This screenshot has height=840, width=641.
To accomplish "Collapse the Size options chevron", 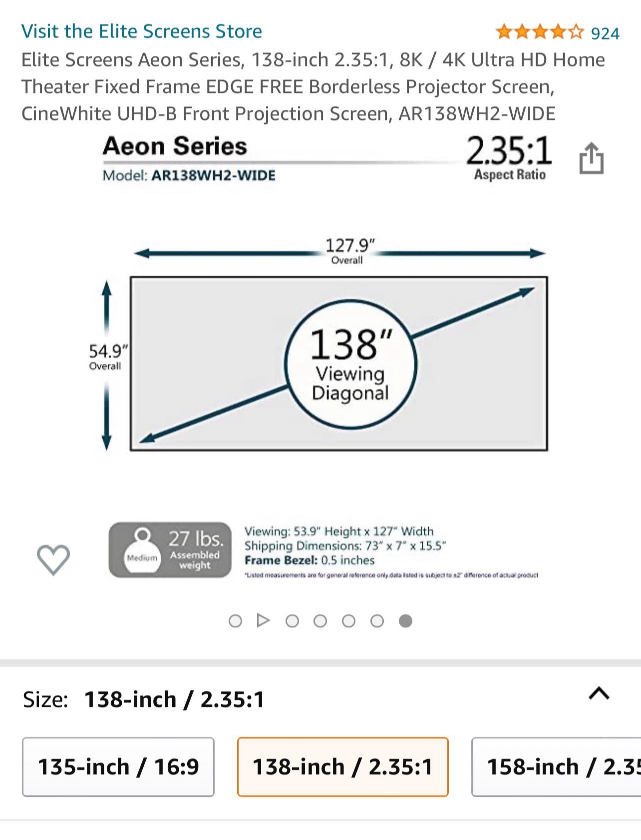I will [599, 693].
